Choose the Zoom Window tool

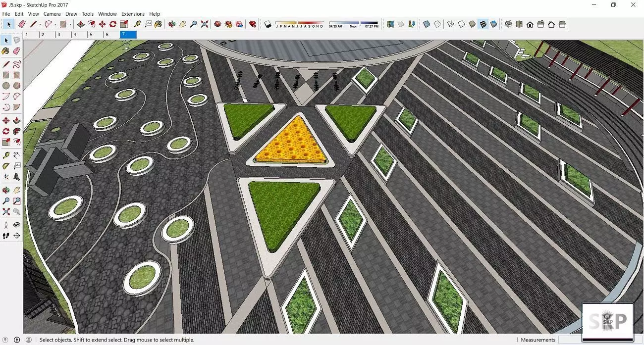[16, 200]
